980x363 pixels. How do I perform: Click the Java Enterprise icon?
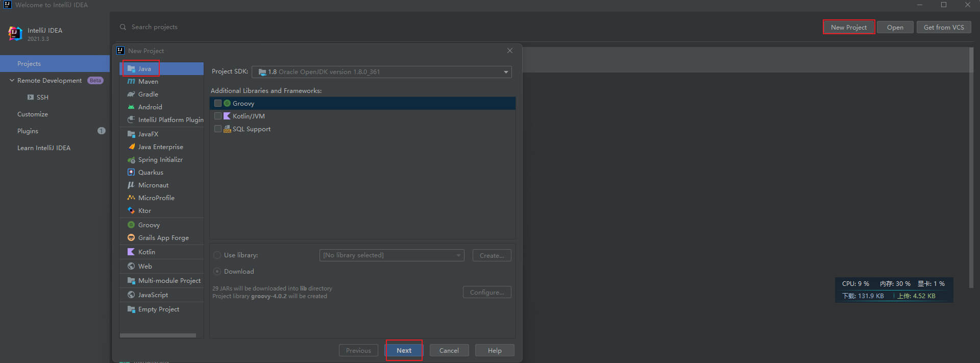pos(131,147)
